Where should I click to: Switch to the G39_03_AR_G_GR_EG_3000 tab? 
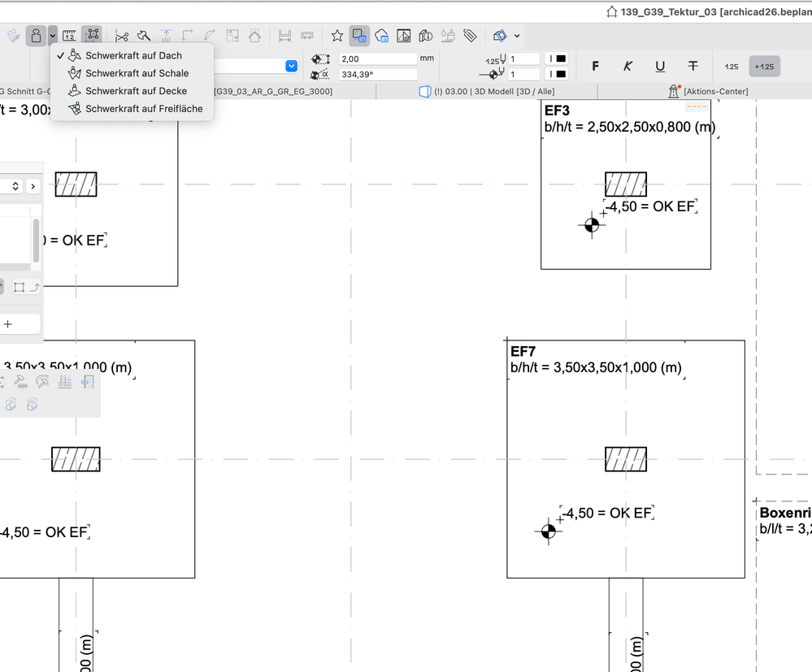[273, 92]
